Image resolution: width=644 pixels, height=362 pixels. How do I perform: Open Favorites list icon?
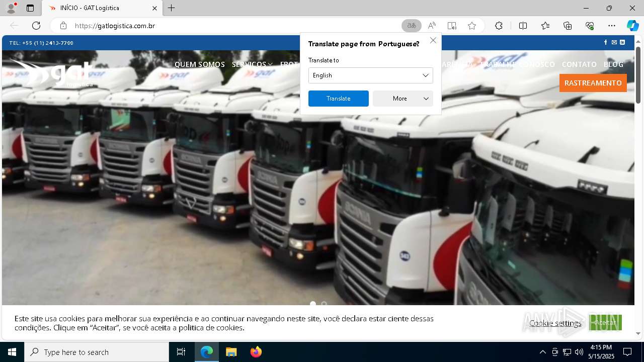545,26
